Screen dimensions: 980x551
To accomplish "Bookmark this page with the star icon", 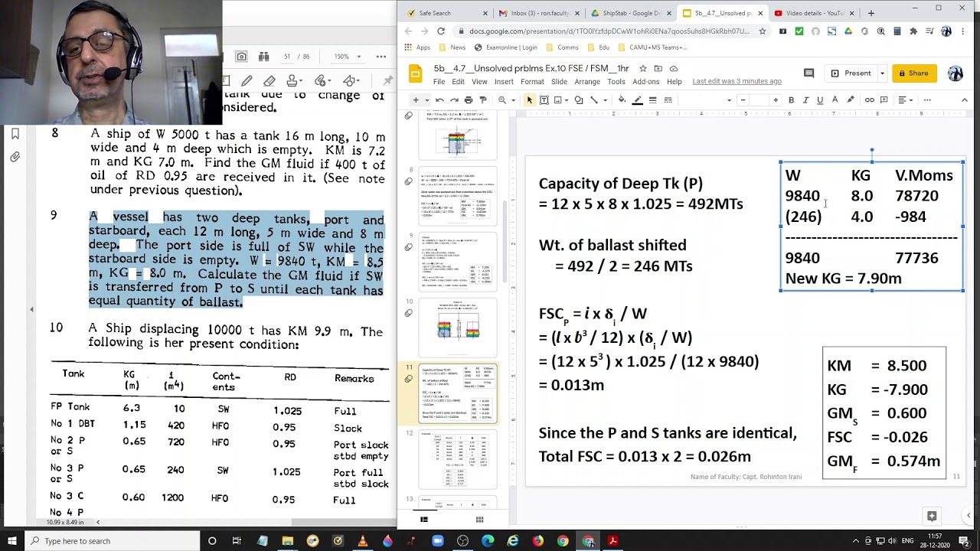I will pos(763,31).
